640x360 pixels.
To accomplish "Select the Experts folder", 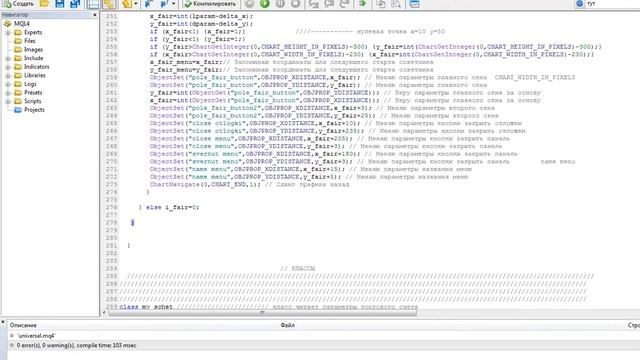I will click(33, 32).
